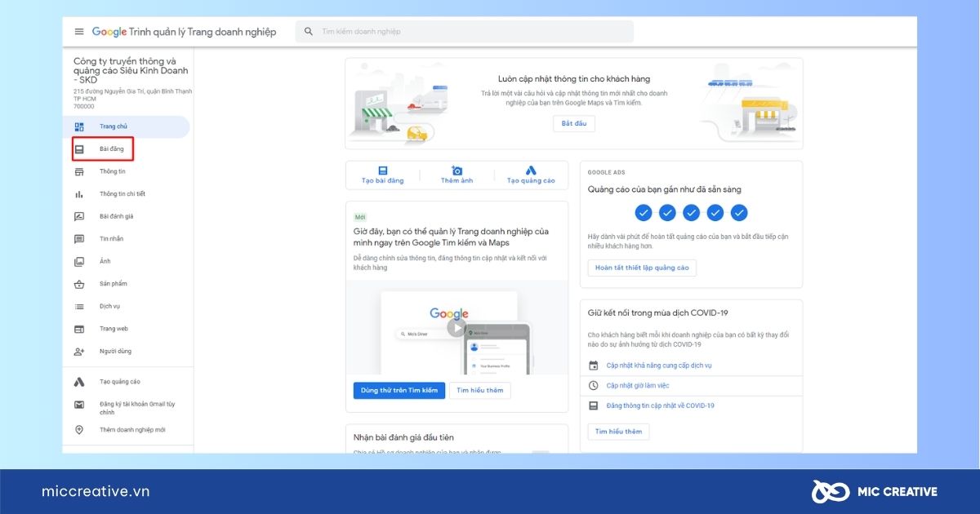Viewport: 980px width, 514px height.
Task: Click the Gmail envelope icon in sidebar
Action: point(79,405)
